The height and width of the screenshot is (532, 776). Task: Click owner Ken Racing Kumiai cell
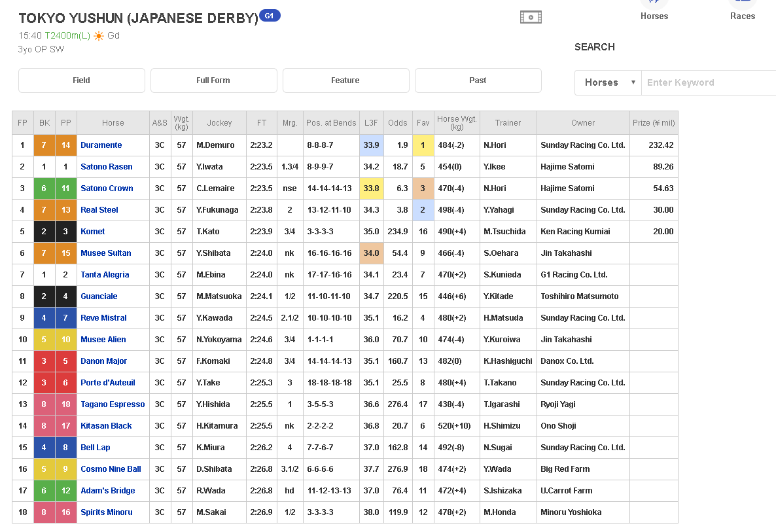[x=583, y=232]
